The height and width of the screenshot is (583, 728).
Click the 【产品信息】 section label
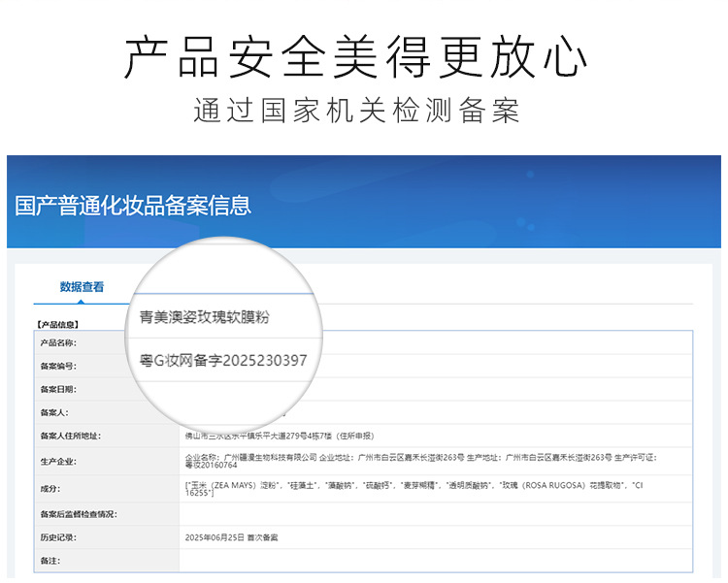coord(57,324)
